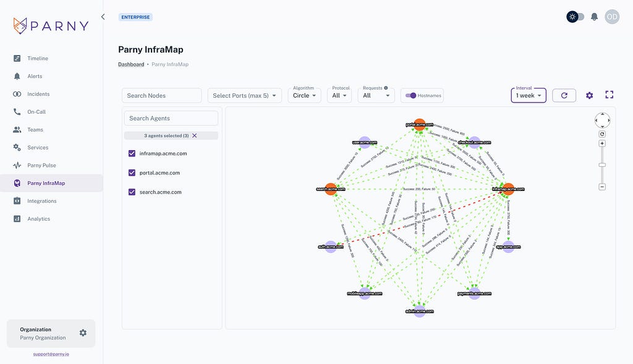Viewport: 633px width, 364px height.
Task: Select the auth.acme.com node
Action: click(331, 247)
